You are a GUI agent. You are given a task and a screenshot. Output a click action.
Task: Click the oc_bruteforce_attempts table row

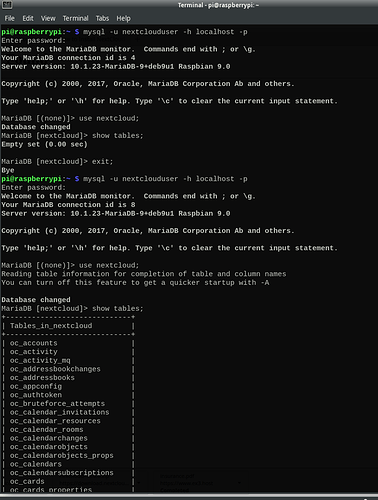[68, 404]
